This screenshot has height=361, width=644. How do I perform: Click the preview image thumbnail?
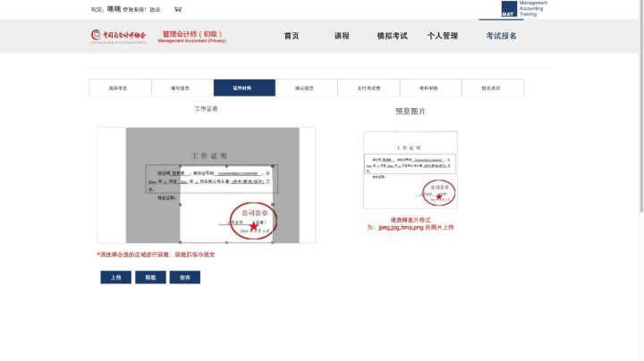tap(411, 170)
